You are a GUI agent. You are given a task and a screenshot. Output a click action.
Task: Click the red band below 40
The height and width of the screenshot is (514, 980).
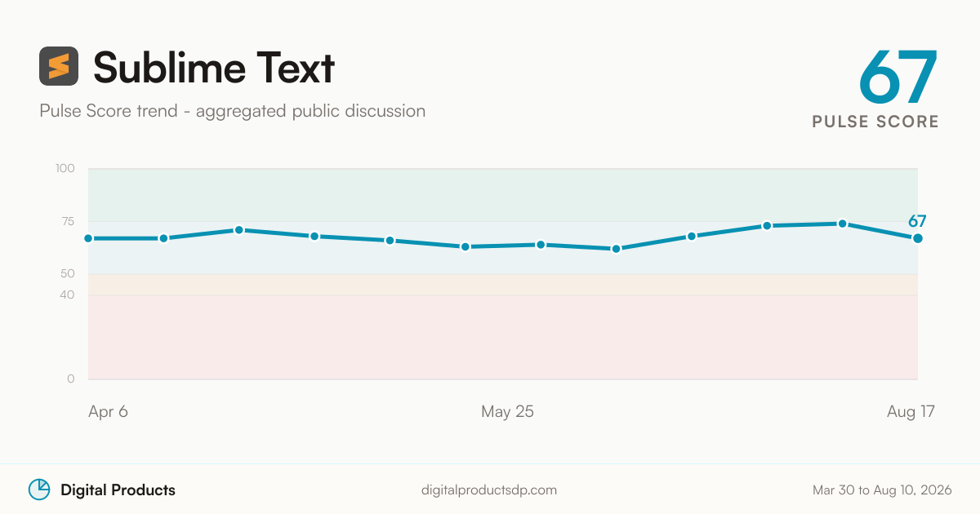503,337
